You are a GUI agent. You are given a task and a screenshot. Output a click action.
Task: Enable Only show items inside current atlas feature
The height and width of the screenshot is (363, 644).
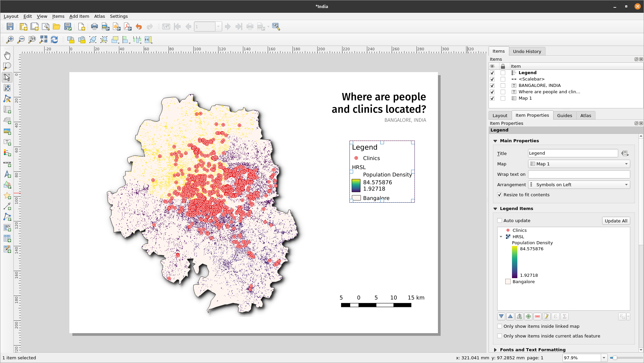click(x=500, y=336)
